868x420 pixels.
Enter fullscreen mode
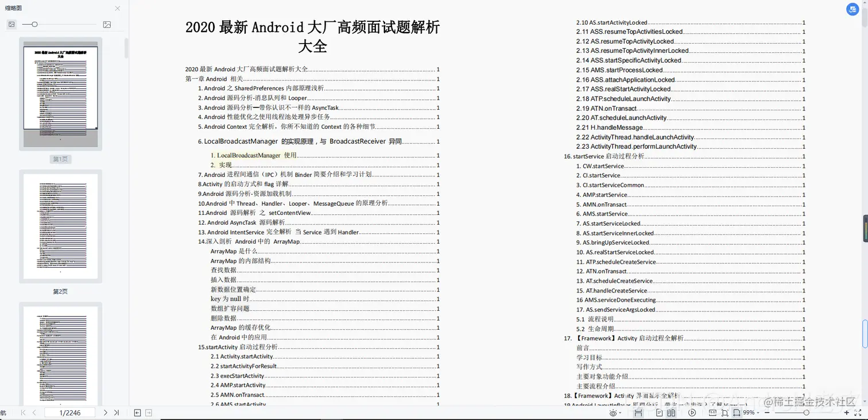pyautogui.click(x=858, y=413)
